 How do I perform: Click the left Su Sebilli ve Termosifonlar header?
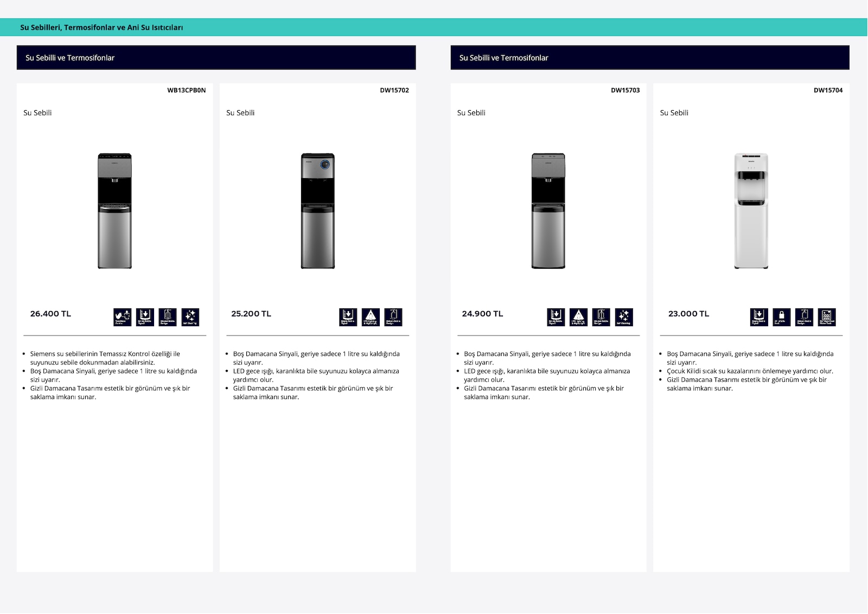click(x=216, y=58)
